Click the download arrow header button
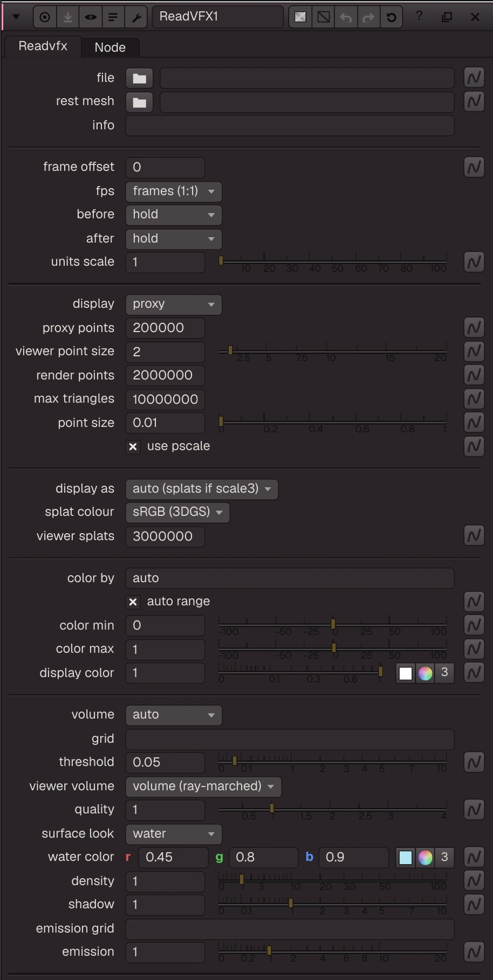The image size is (493, 980). 68,17
